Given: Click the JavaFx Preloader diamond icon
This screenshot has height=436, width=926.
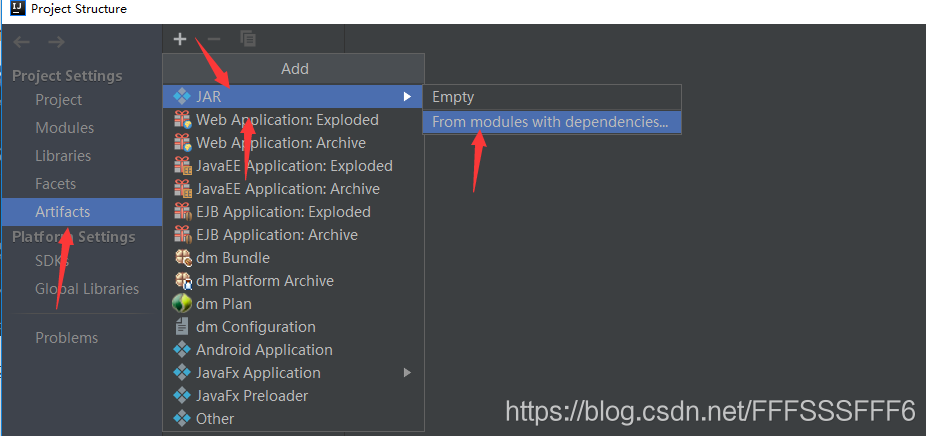Looking at the screenshot, I should (x=182, y=396).
